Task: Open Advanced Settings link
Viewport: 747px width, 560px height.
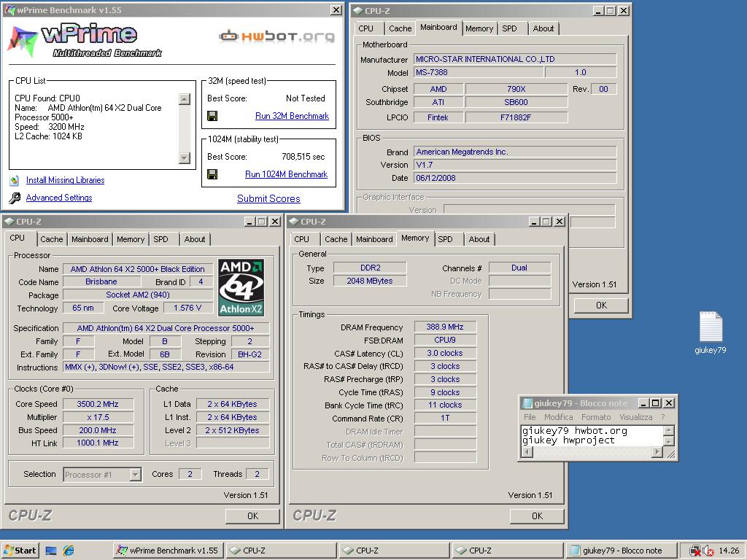Action: pyautogui.click(x=59, y=198)
